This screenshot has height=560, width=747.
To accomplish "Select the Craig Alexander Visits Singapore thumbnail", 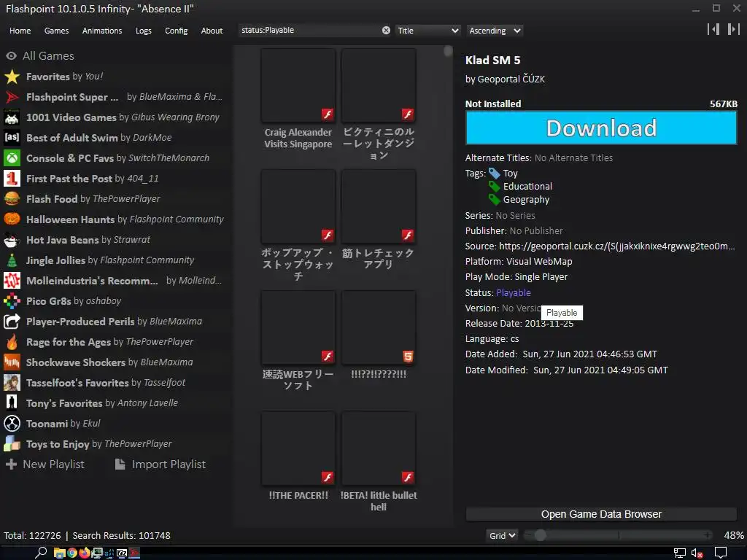I will [298, 86].
